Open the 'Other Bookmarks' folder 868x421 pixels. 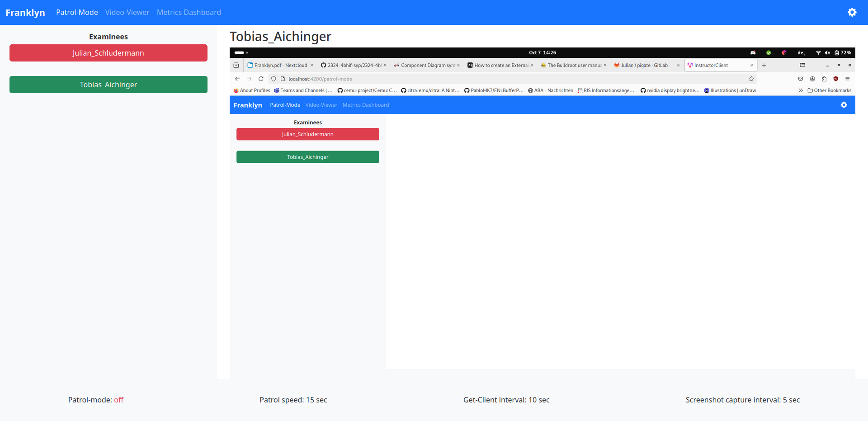830,90
